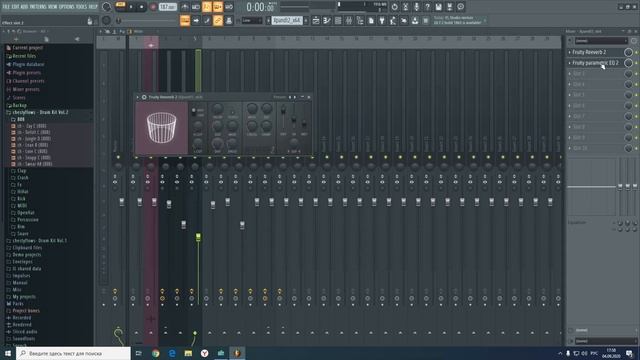Open the HELP menu
Viewport: 640px width, 360px height.
click(x=93, y=7)
